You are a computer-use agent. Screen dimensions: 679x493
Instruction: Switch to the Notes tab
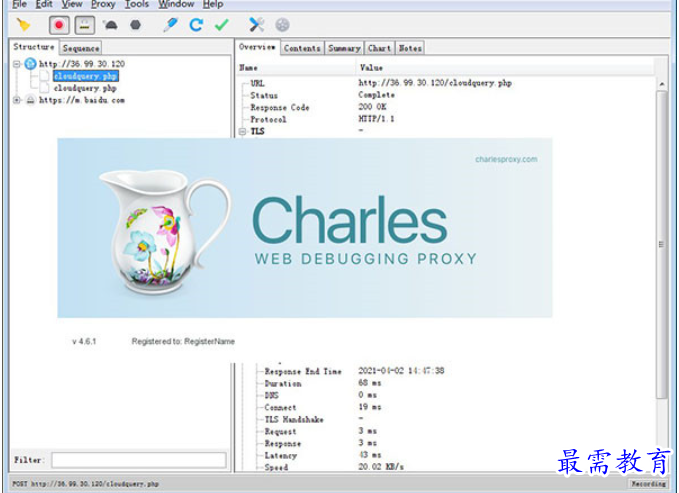(x=410, y=48)
